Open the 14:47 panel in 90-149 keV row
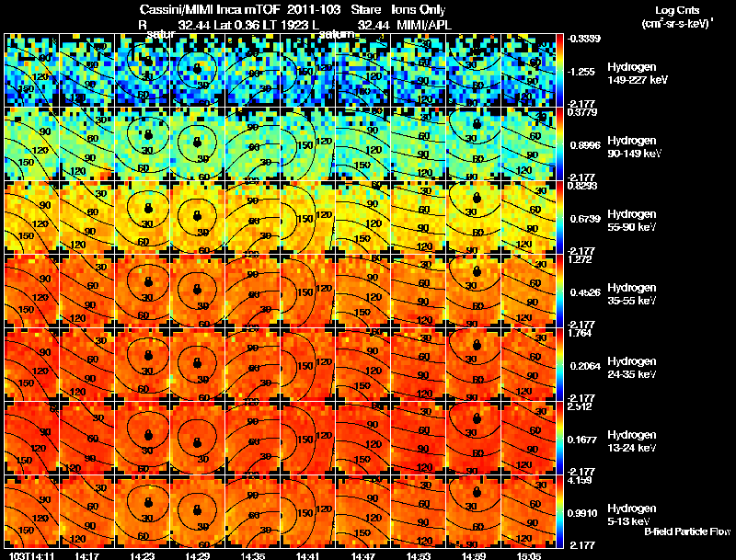 click(363, 143)
